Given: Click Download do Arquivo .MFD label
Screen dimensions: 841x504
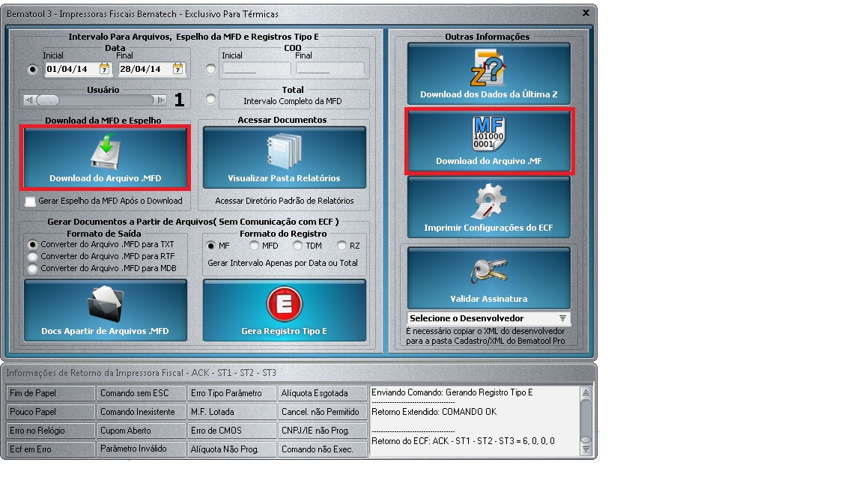Looking at the screenshot, I should coord(106,178).
